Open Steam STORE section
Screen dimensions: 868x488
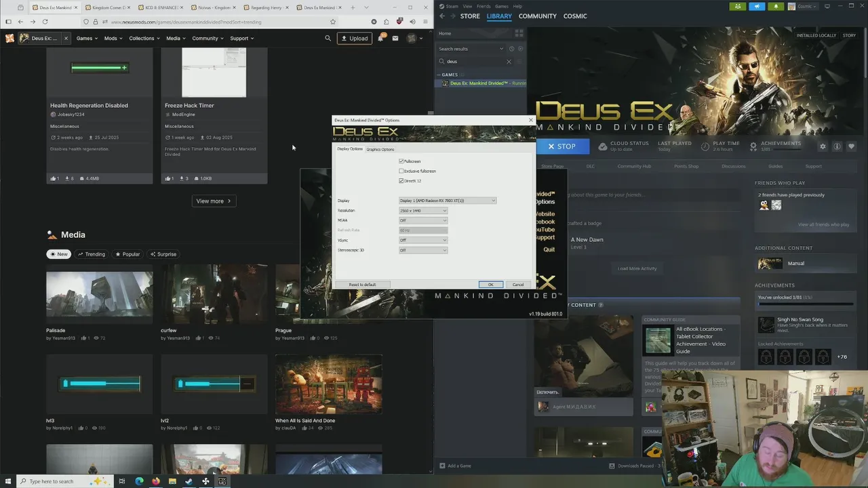[x=470, y=16]
